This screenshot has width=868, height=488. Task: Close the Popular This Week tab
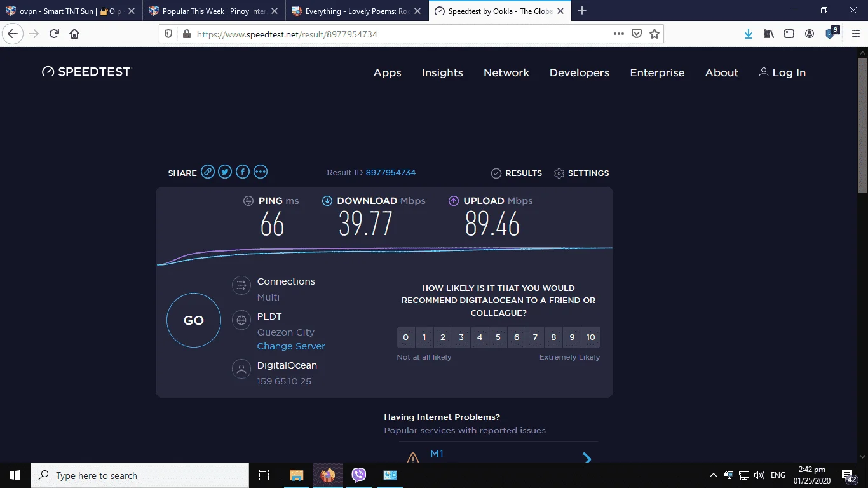click(275, 11)
